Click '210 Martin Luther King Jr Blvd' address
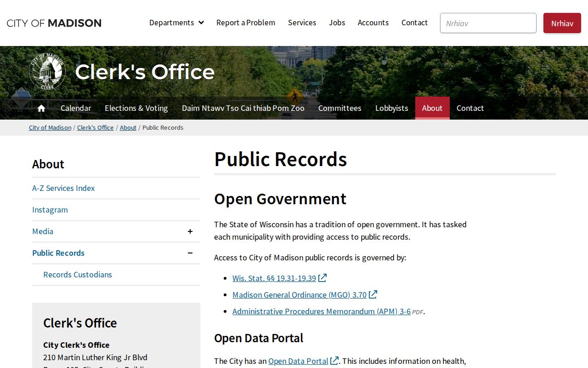Viewport: 588px width, 368px height. pyautogui.click(x=95, y=357)
